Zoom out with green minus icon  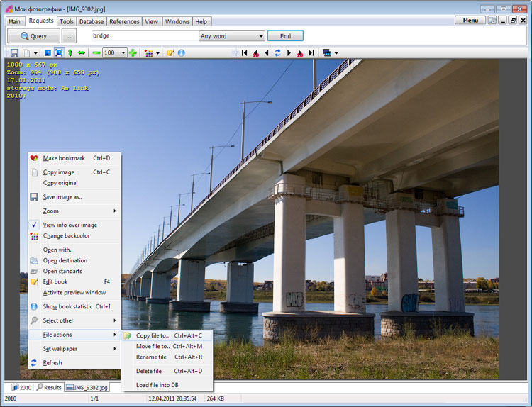tap(96, 53)
